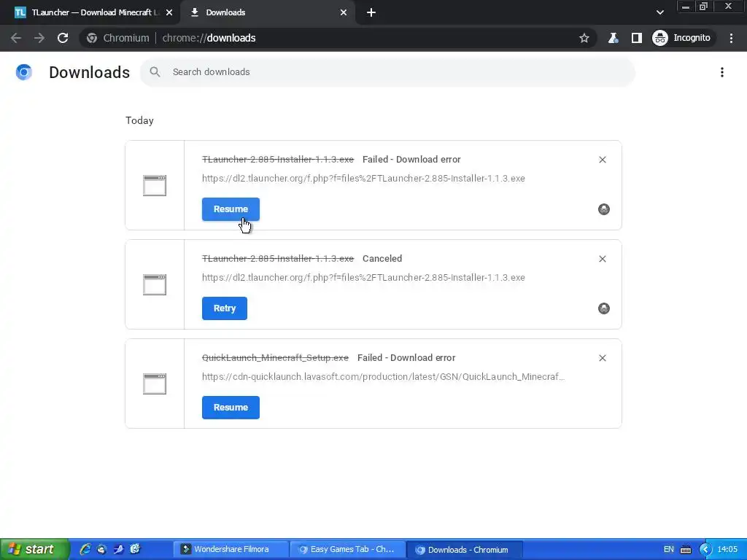Open the Downloads page more actions menu

click(x=721, y=72)
